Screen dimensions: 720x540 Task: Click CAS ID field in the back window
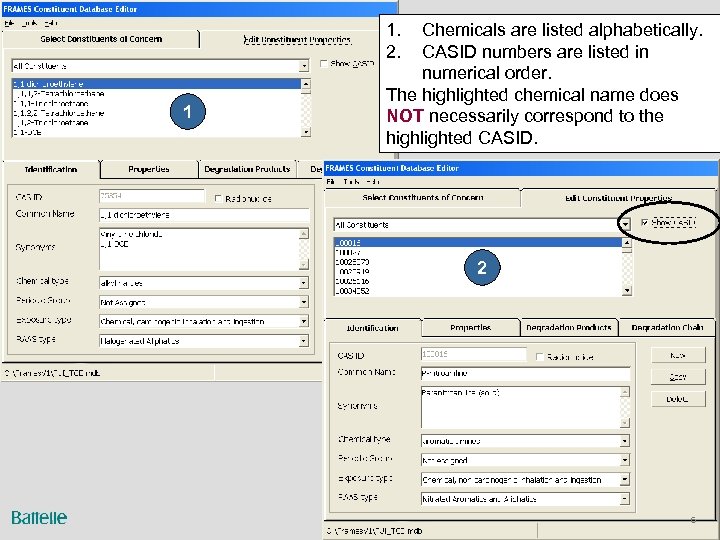pyautogui.click(x=152, y=196)
